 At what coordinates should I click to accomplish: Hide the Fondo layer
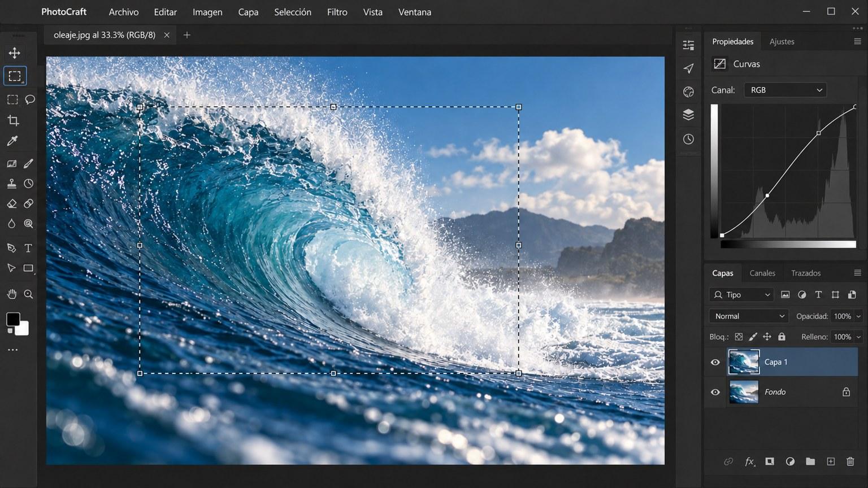coord(715,392)
